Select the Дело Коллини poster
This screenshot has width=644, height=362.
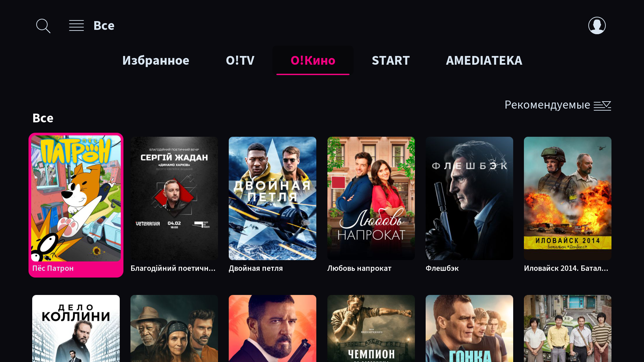coord(76,328)
